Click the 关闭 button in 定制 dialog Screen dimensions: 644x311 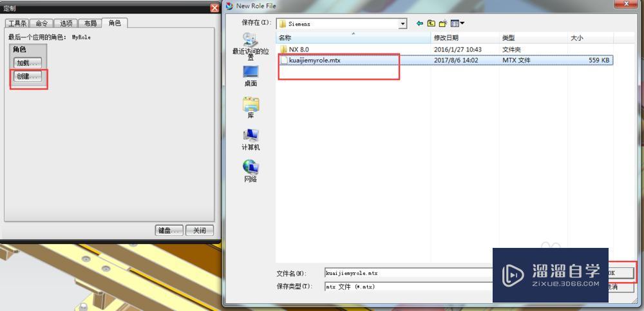pos(199,231)
